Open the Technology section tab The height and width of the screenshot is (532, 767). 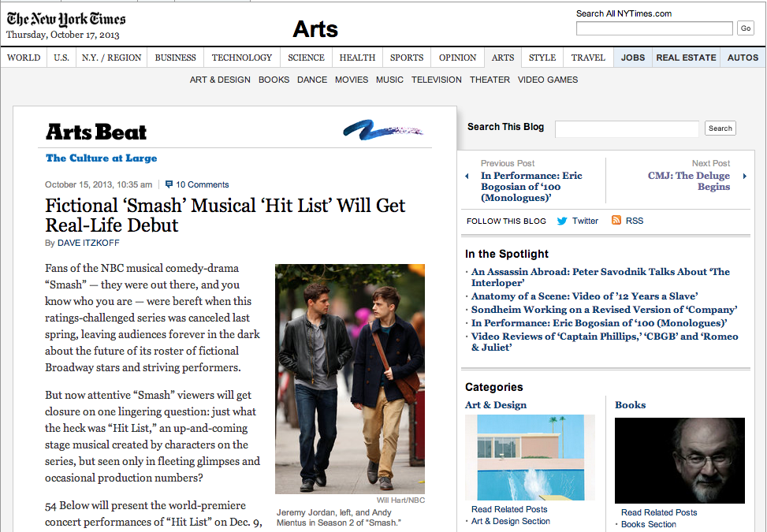[242, 58]
